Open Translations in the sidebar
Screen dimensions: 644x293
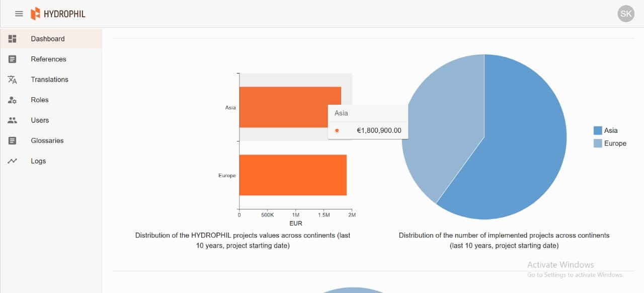51,80
